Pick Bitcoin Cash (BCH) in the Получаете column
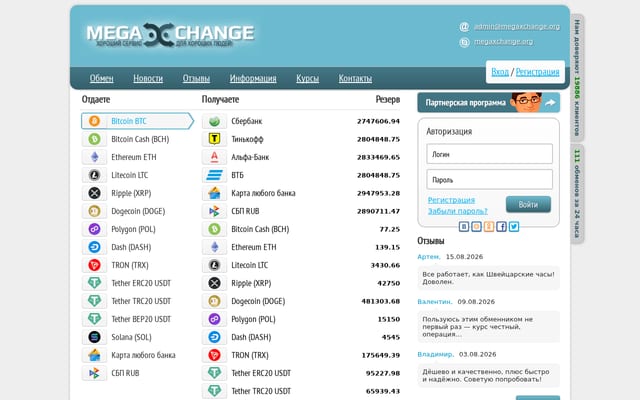This screenshot has height=400, width=640. tap(301, 229)
